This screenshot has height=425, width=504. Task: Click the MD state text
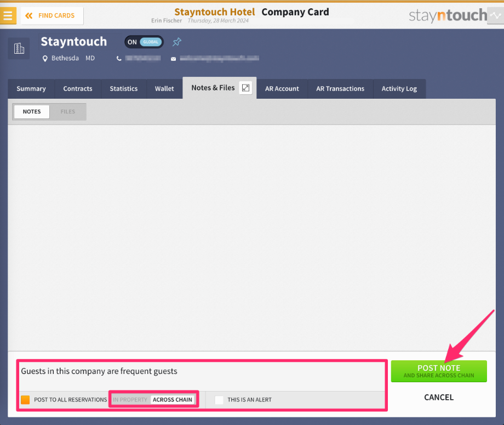(90, 58)
